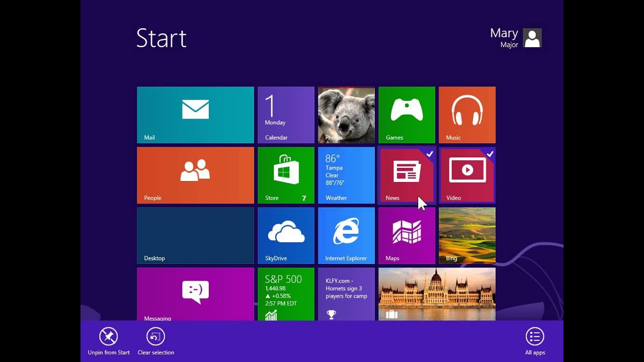The width and height of the screenshot is (644, 362).
Task: Show All apps
Action: (535, 341)
